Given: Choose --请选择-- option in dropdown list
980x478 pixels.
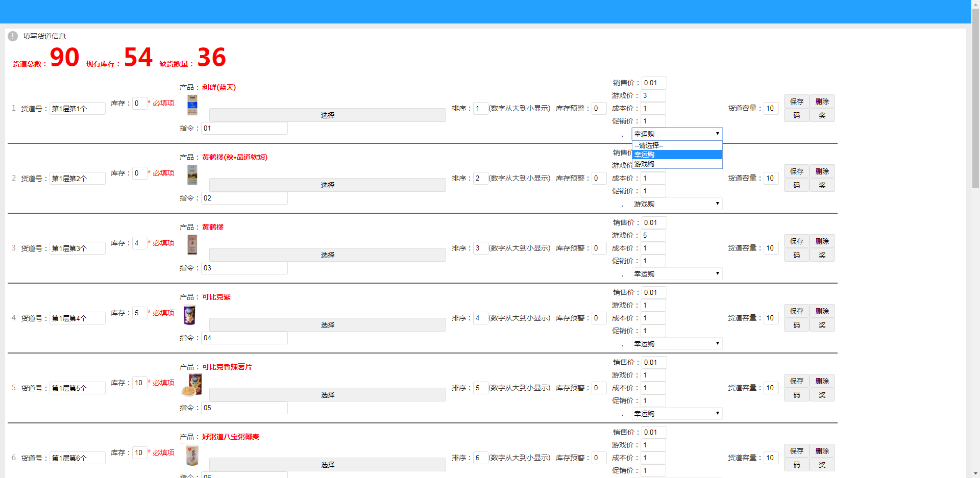Looking at the screenshot, I should click(677, 145).
